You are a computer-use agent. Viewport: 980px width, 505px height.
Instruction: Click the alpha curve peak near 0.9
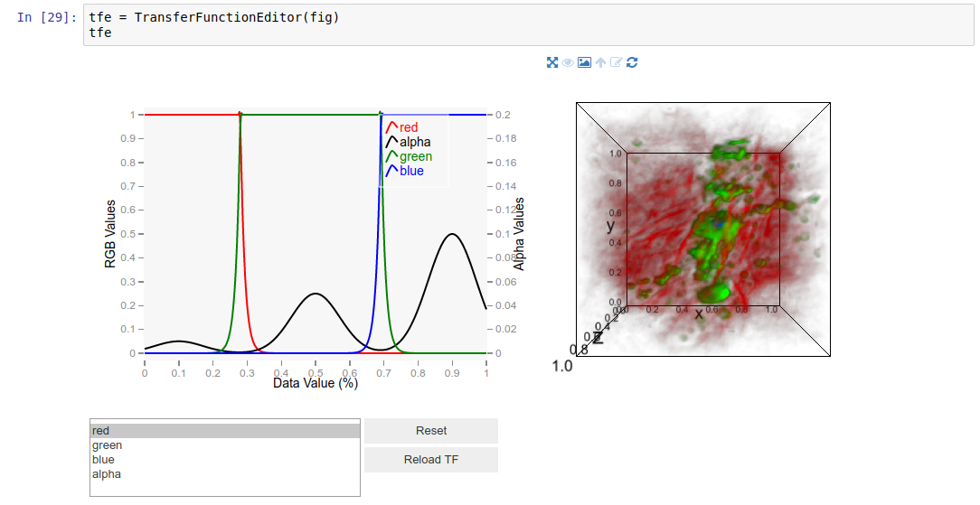coord(452,234)
